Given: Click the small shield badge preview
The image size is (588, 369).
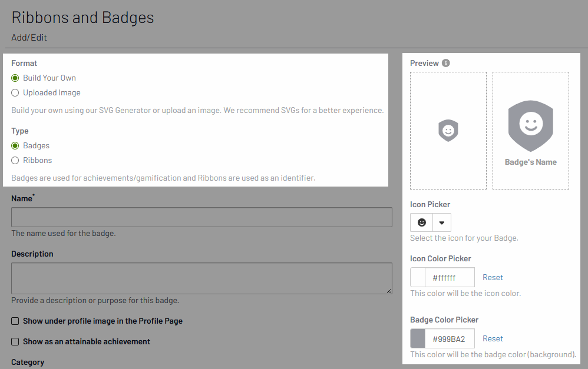Looking at the screenshot, I should [448, 130].
